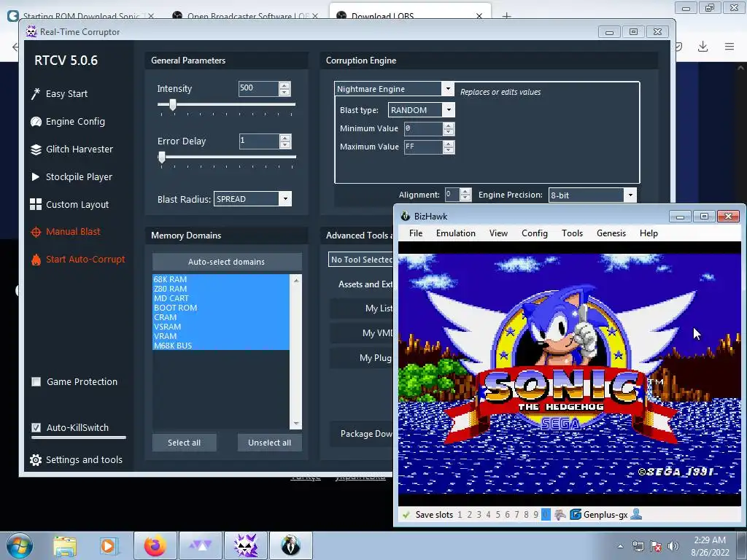Viewport: 747px width, 560px height.
Task: Click Minimum Value spinner arrows
Action: [x=449, y=128]
